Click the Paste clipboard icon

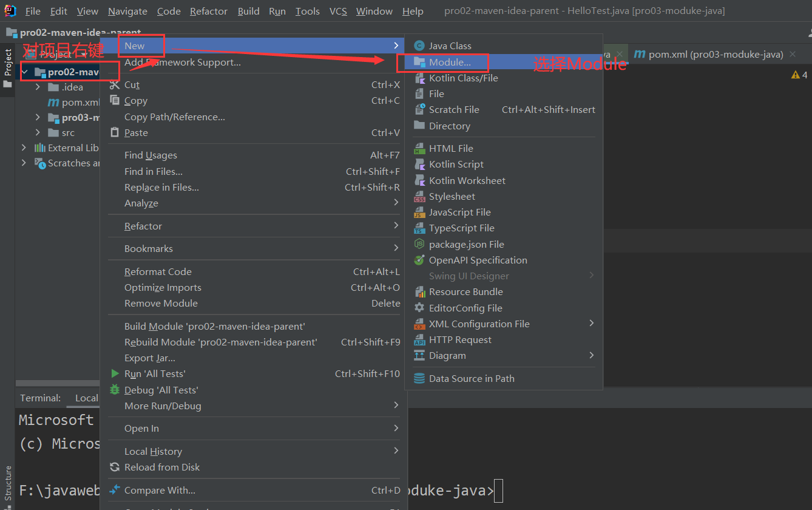click(115, 132)
